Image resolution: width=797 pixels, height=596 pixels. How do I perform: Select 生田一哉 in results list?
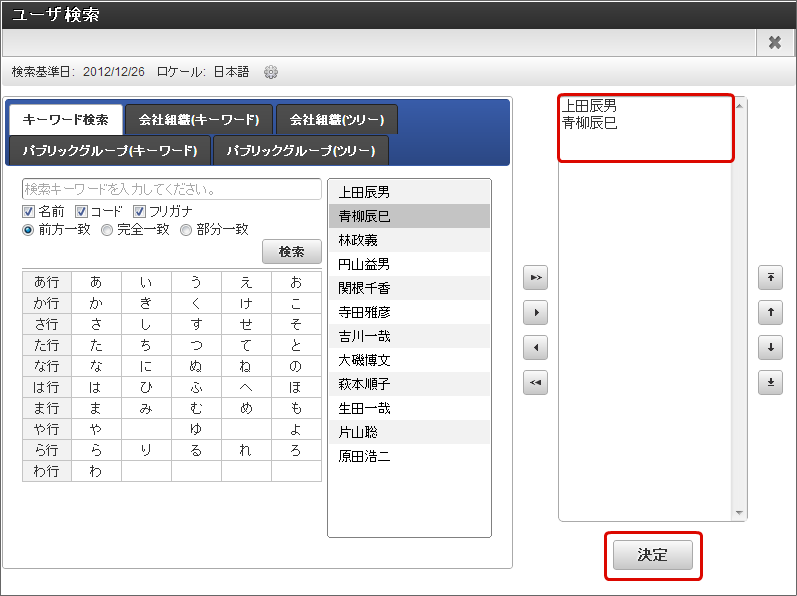tap(409, 408)
